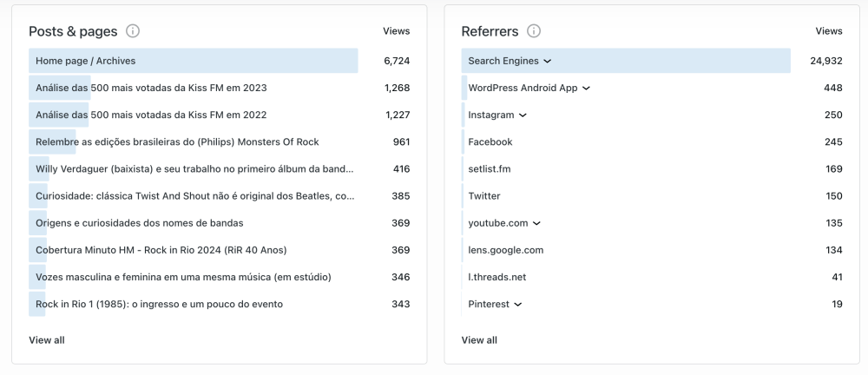The width and height of the screenshot is (868, 375).
Task: Click info icon next to Posts & pages
Action: [133, 31]
